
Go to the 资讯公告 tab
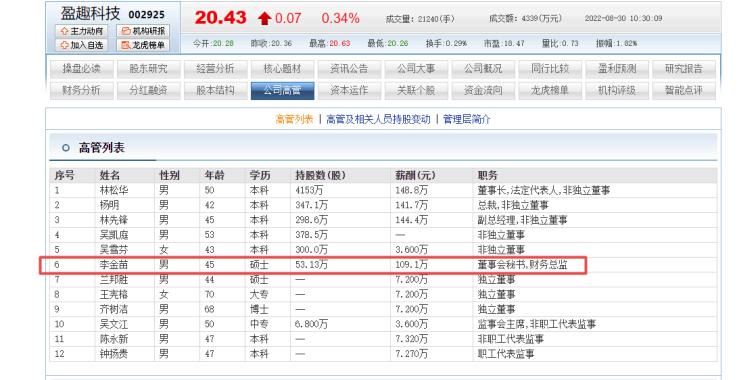point(349,69)
